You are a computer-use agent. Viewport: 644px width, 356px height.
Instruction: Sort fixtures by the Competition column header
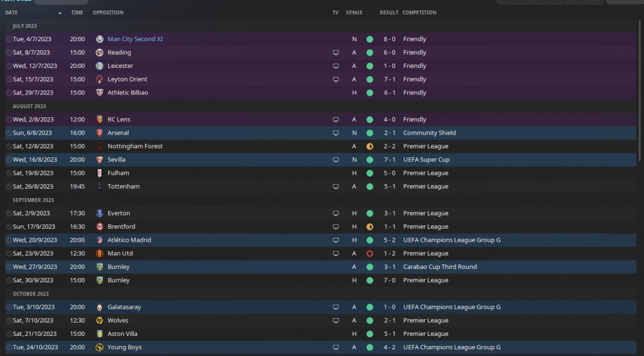point(419,13)
